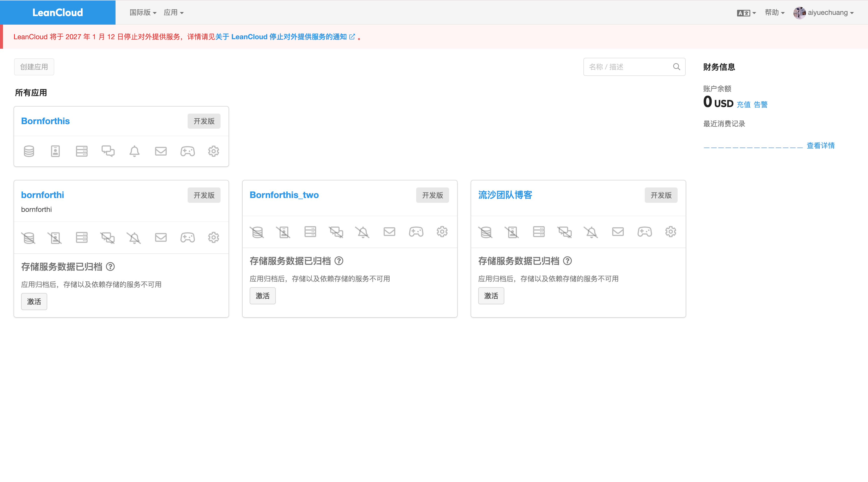868x482 pixels.
Task: Click the search magnifier icon
Action: click(x=677, y=67)
